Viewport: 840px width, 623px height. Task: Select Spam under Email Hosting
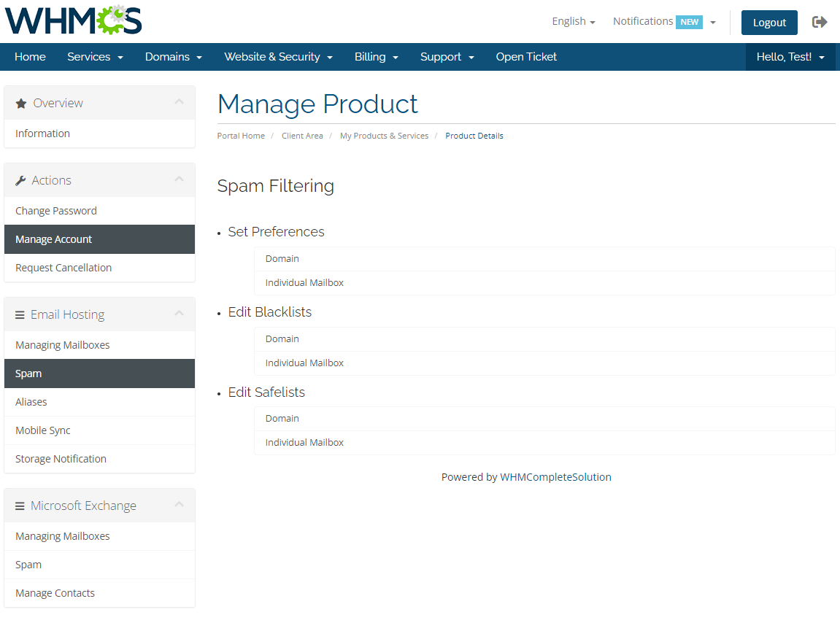coord(100,374)
